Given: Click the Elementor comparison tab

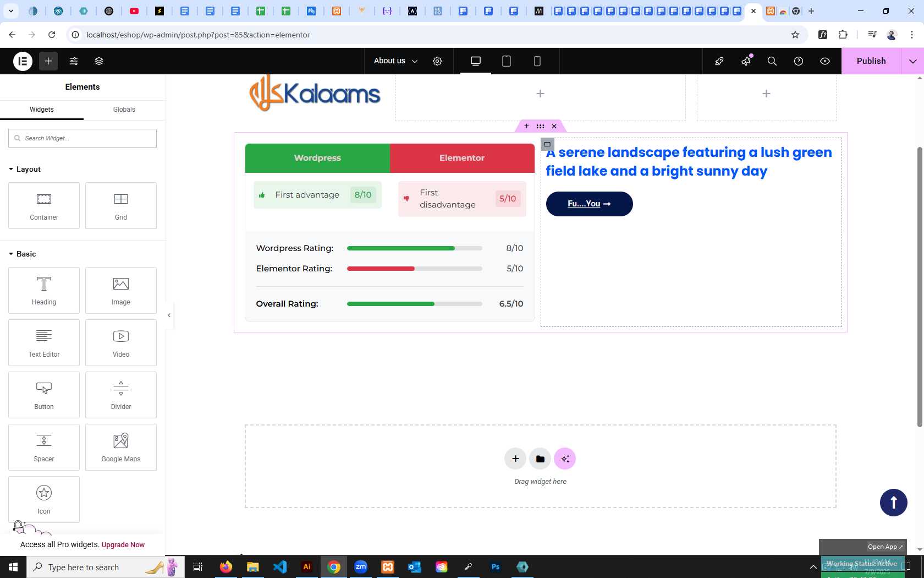Looking at the screenshot, I should point(462,158).
